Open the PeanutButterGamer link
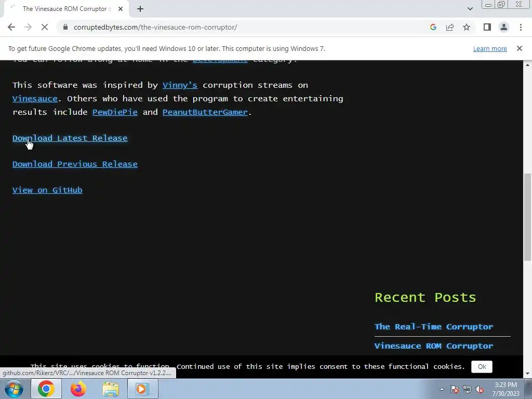Image resolution: width=532 pixels, height=399 pixels. pyautogui.click(x=205, y=112)
